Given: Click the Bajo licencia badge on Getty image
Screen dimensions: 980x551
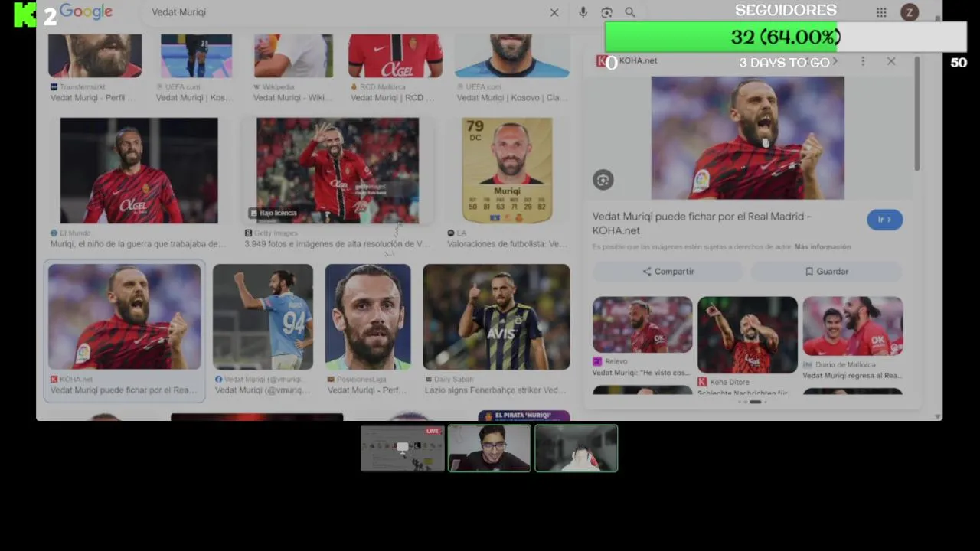Looking at the screenshot, I should tap(273, 213).
